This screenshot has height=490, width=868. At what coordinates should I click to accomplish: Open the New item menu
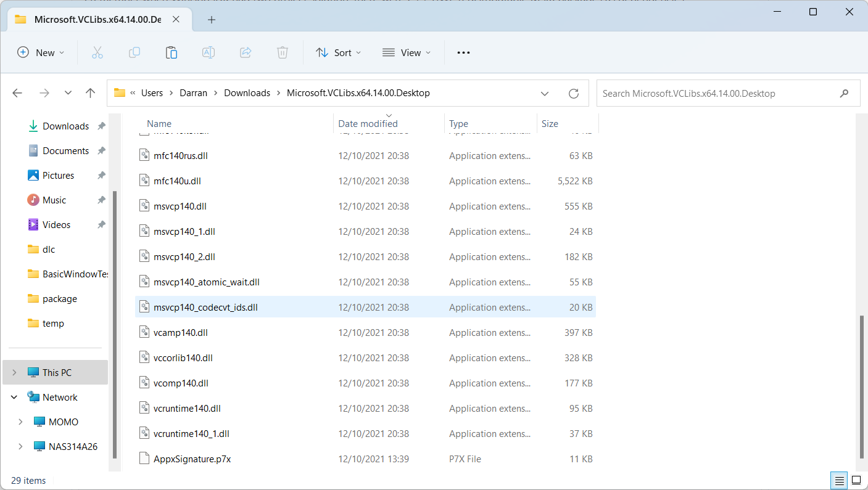click(41, 52)
